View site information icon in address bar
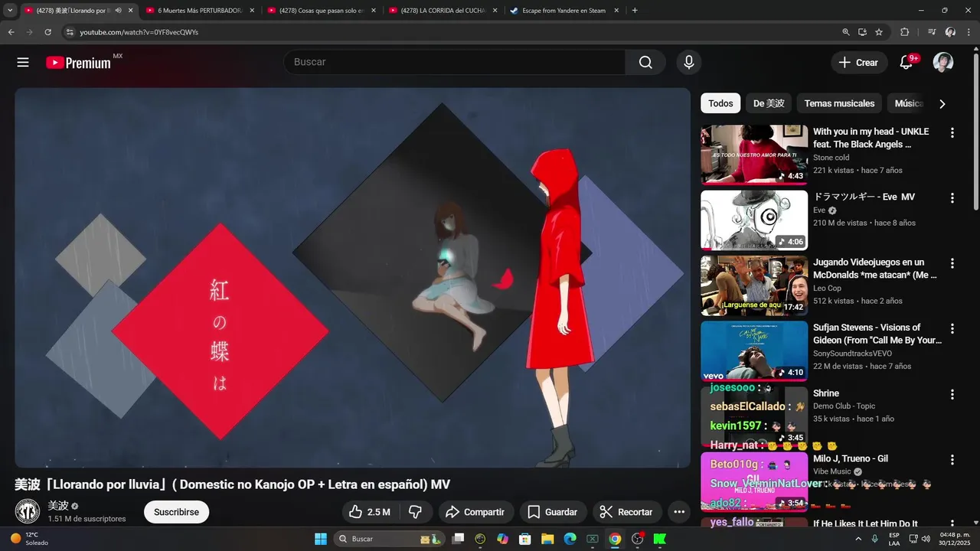 pos(70,32)
